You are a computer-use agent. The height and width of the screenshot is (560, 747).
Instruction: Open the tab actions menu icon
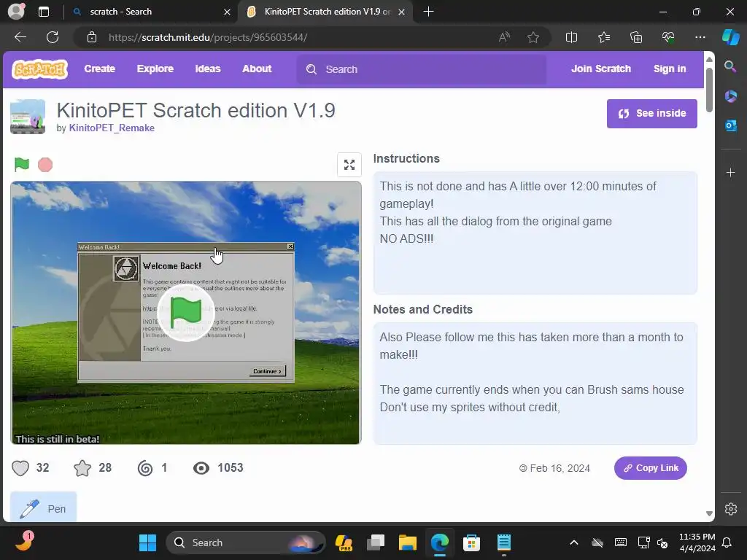coord(43,12)
